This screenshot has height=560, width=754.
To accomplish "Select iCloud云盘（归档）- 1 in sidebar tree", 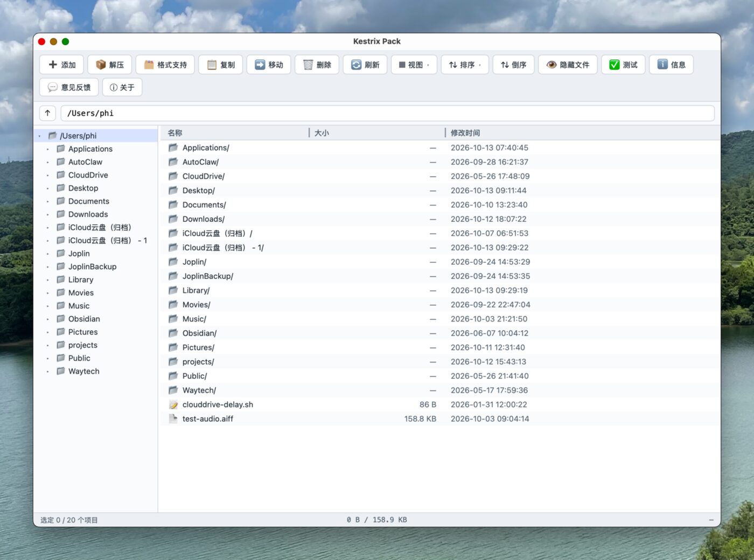I will coord(108,241).
